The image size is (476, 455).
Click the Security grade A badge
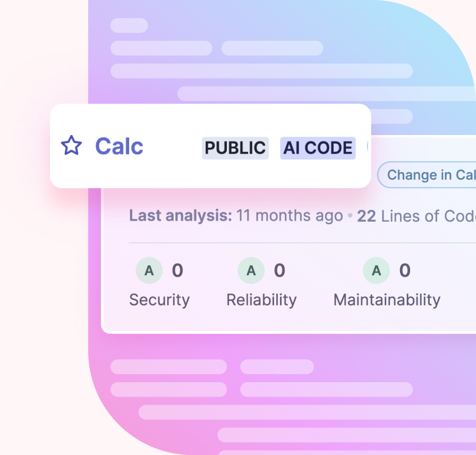click(149, 271)
